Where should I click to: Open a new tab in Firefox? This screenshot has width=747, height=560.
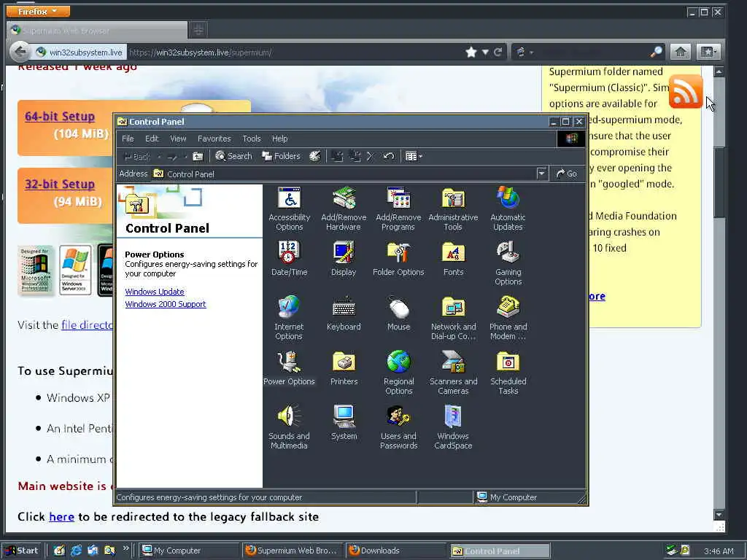coord(198,31)
